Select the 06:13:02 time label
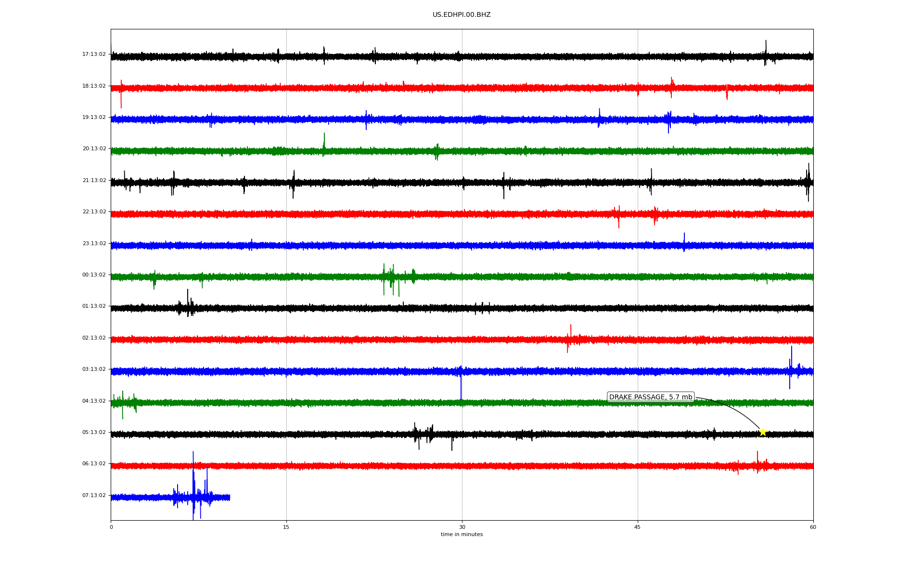924x578 pixels. tap(94, 464)
